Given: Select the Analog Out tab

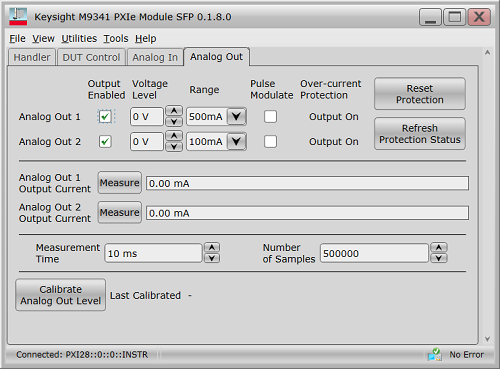Looking at the screenshot, I should pos(216,57).
